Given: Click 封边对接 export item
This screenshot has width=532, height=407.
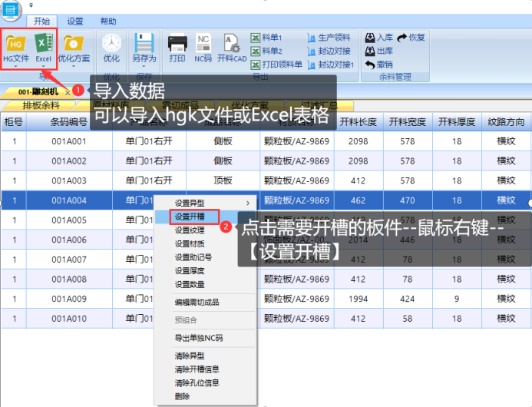Looking at the screenshot, I should click(329, 51).
